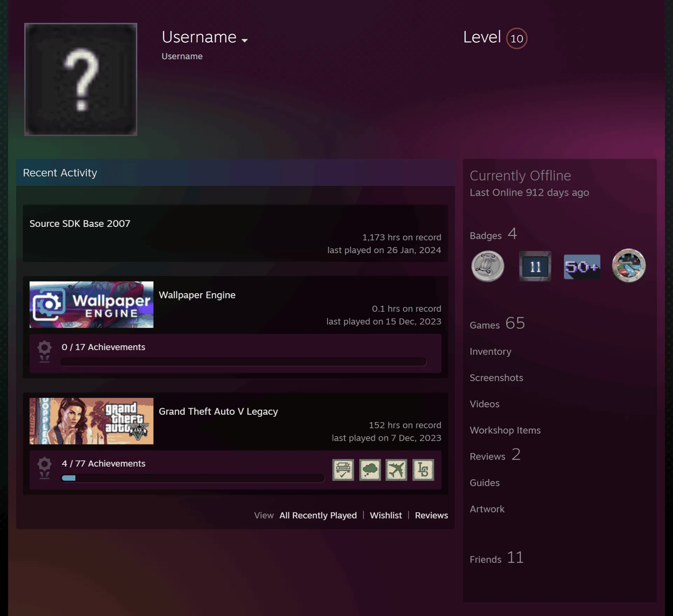Viewport: 673px width, 616px height.
Task: Open the Wallpaper Engine game banner
Action: (x=91, y=305)
